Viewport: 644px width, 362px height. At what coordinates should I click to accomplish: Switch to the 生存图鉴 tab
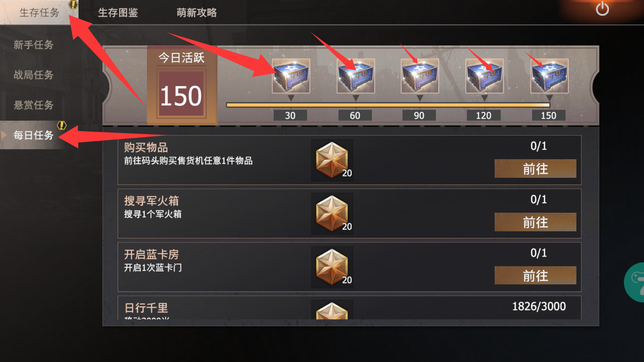pyautogui.click(x=118, y=12)
